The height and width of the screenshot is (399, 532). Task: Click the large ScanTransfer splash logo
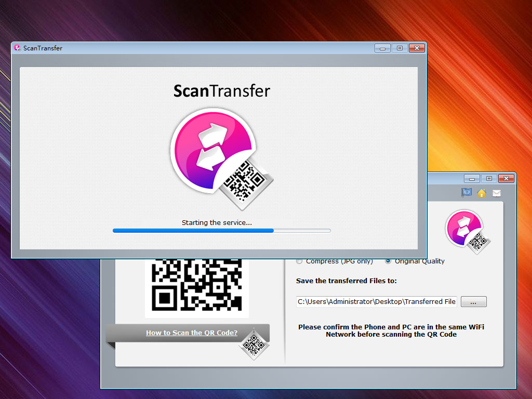pyautogui.click(x=221, y=159)
